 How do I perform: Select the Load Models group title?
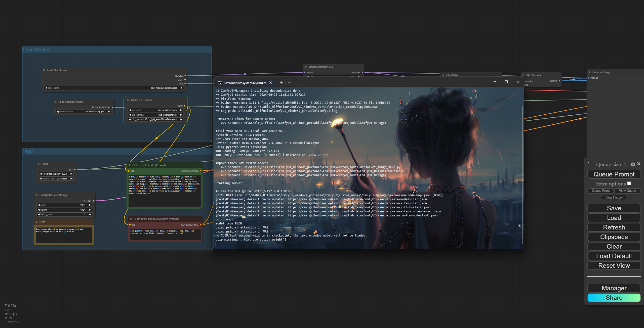(36, 50)
